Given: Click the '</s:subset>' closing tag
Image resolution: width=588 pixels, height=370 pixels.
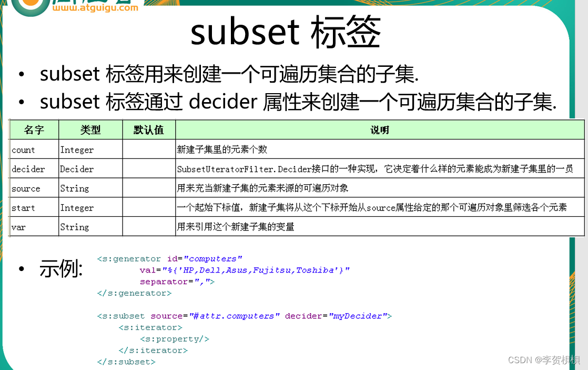Looking at the screenshot, I should click(x=126, y=362).
